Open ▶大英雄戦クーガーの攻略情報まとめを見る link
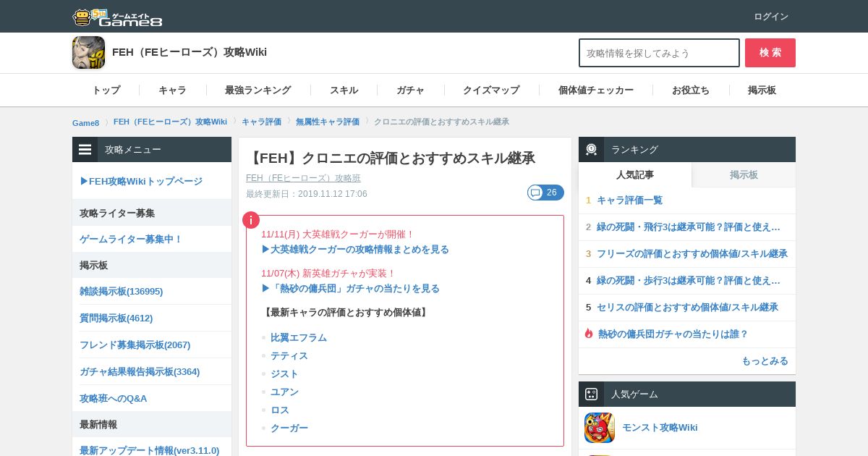This screenshot has width=868, height=456. [x=355, y=249]
